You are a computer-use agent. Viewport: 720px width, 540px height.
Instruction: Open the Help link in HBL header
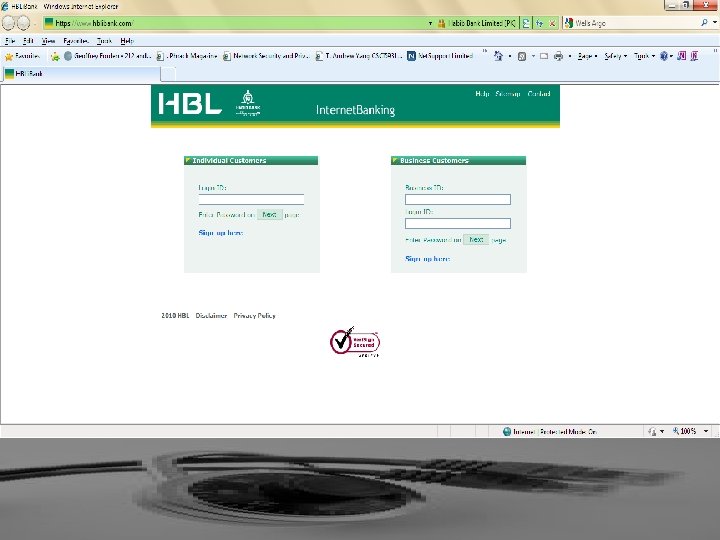[x=482, y=94]
